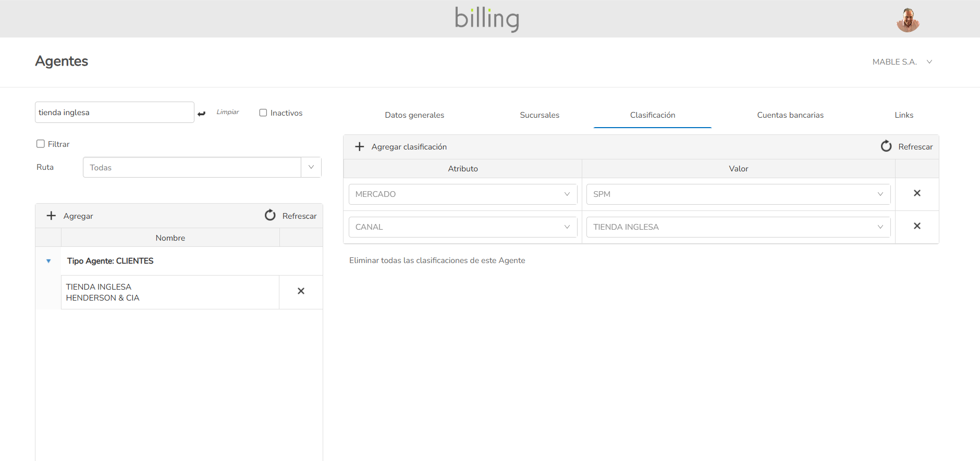Toggle the Filtrar checkbox
Screen dimensions: 980x461
point(41,144)
